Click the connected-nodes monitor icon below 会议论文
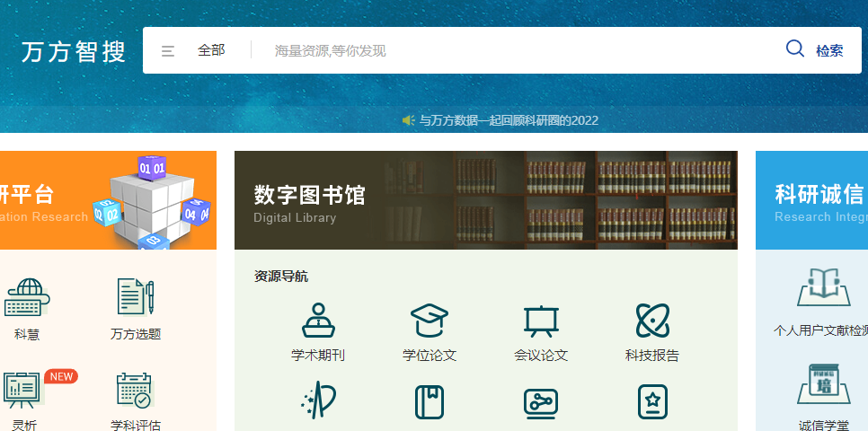The image size is (868, 431). tap(541, 404)
